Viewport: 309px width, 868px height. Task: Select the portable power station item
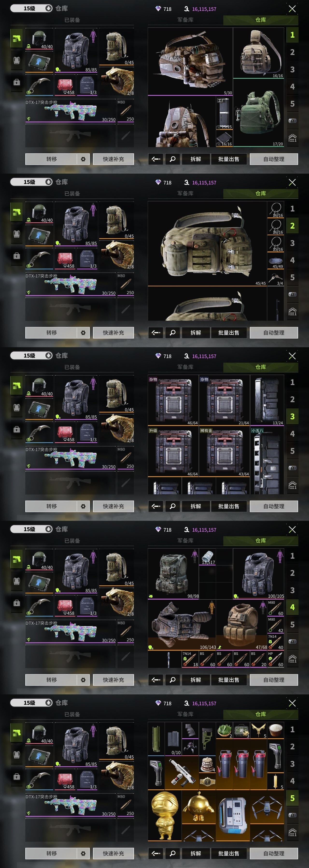click(233, 815)
